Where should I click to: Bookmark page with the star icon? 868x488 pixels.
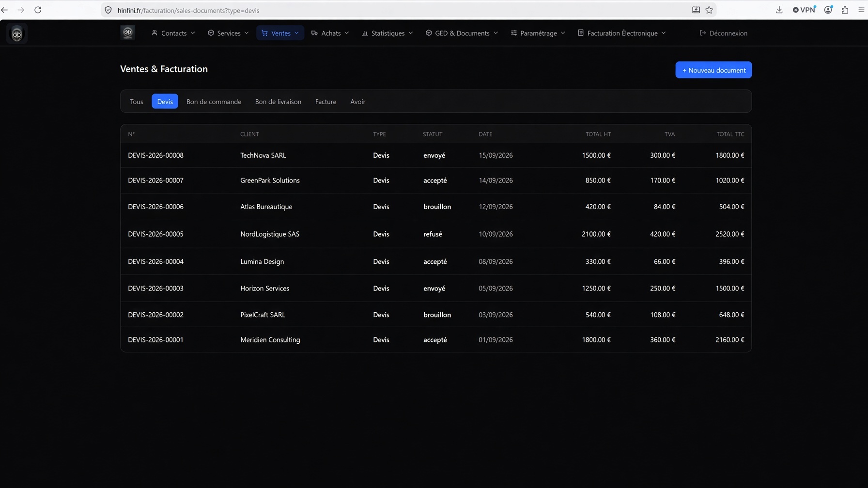click(x=709, y=10)
